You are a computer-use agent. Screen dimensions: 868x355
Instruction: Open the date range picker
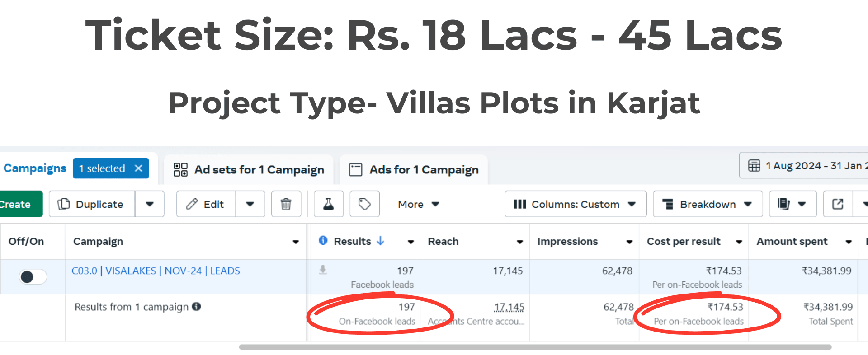(807, 166)
